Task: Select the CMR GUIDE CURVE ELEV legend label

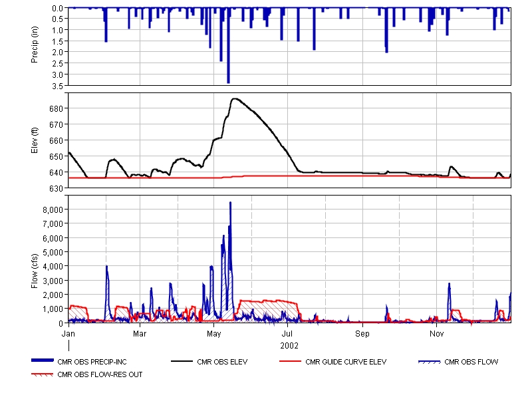Action: pos(346,362)
